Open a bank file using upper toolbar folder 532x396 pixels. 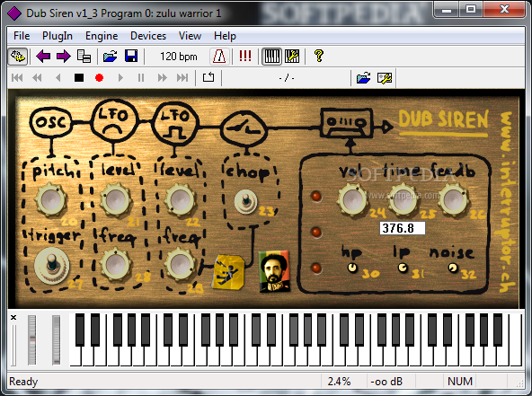coord(110,56)
